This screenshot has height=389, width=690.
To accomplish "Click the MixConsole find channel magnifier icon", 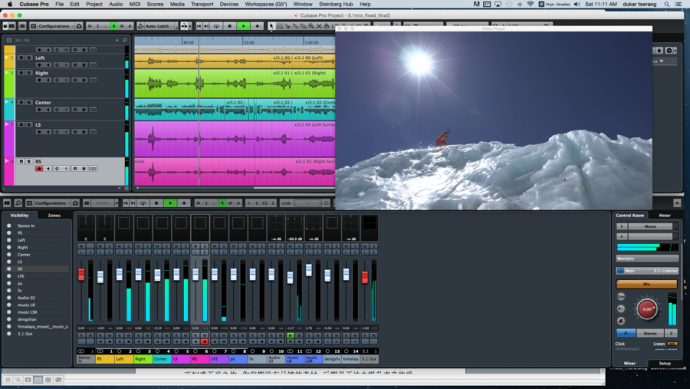I will tap(18, 203).
